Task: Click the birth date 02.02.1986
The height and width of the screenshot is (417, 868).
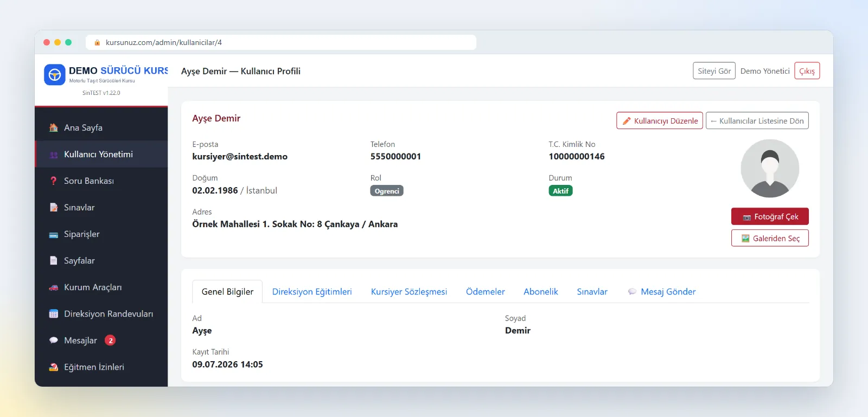Action: 215,190
